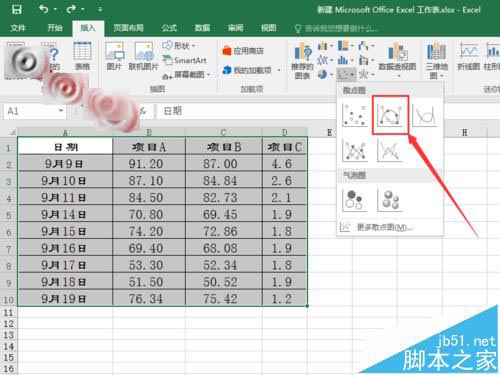
Task: Insert a table with the 表格 icon
Action: [x=82, y=56]
